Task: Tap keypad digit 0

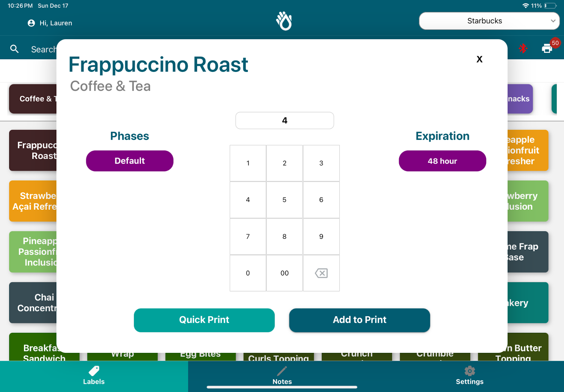Action: [x=248, y=273]
